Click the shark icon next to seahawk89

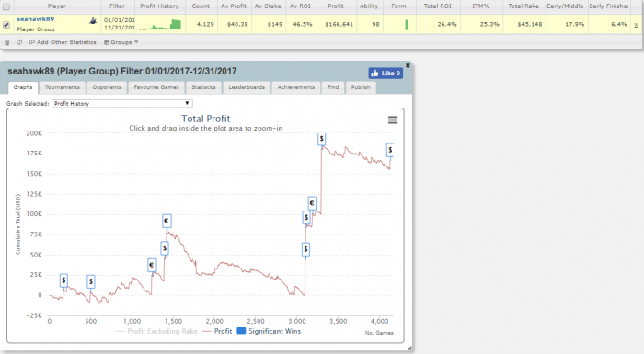tap(93, 20)
